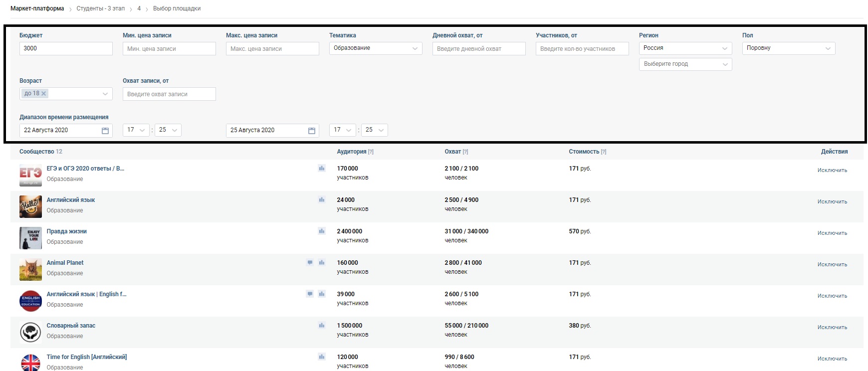This screenshot has height=371, width=868.
Task: Focus the Охват записи input field
Action: [169, 94]
